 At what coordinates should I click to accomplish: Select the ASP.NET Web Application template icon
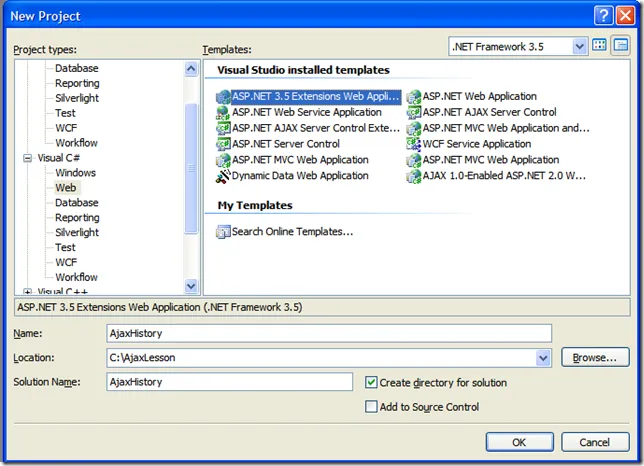pyautogui.click(x=414, y=97)
